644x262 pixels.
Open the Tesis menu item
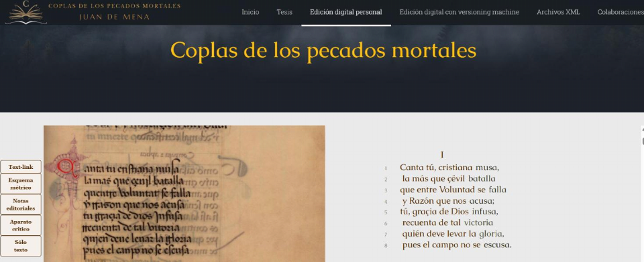coord(284,12)
